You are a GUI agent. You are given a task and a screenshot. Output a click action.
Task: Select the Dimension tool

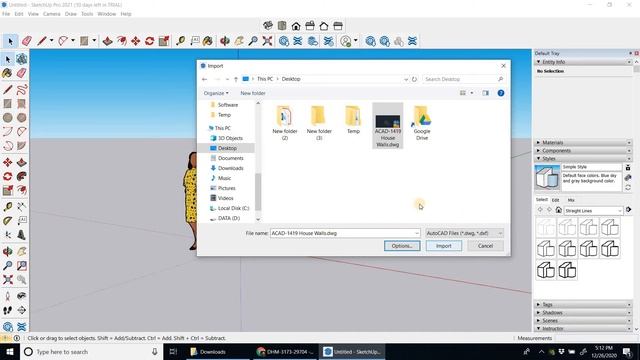click(x=22, y=206)
